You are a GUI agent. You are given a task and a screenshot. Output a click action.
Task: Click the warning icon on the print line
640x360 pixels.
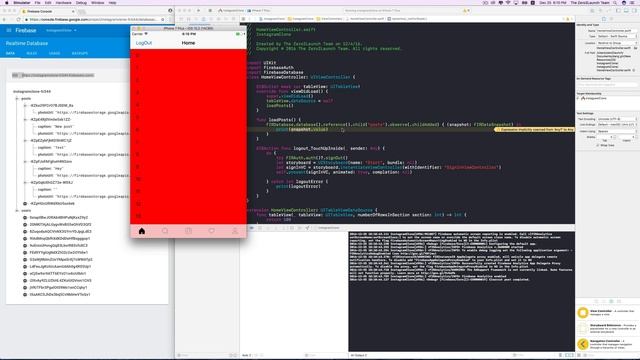tap(498, 129)
